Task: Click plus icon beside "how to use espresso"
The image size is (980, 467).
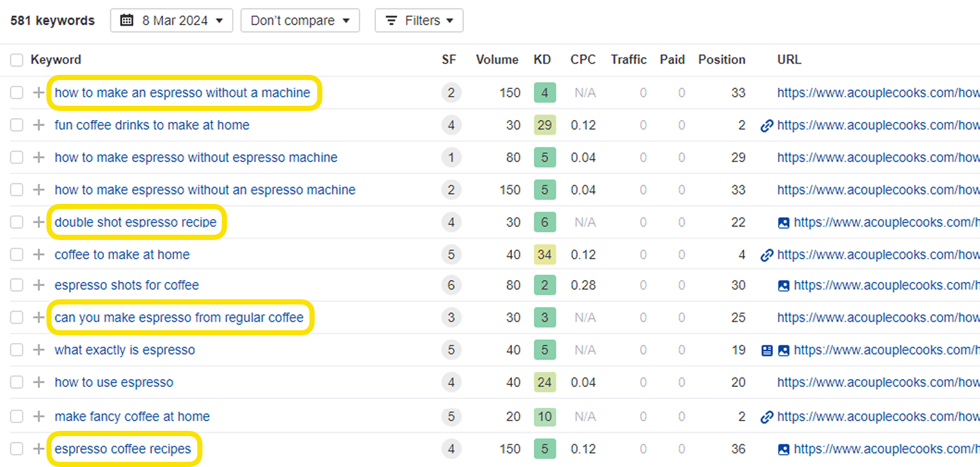Action: point(37,383)
